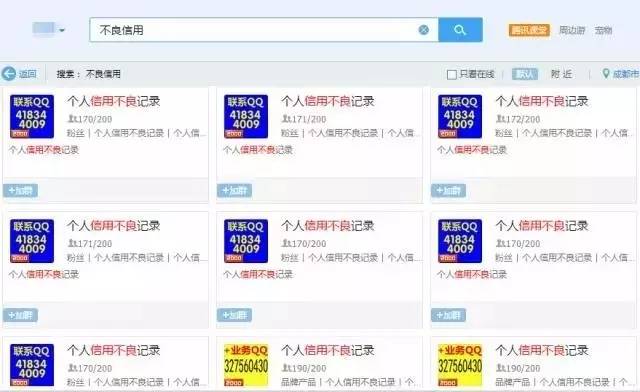Image resolution: width=640 pixels, height=392 pixels.
Task: Click the blue magnifier search button
Action: (x=460, y=30)
